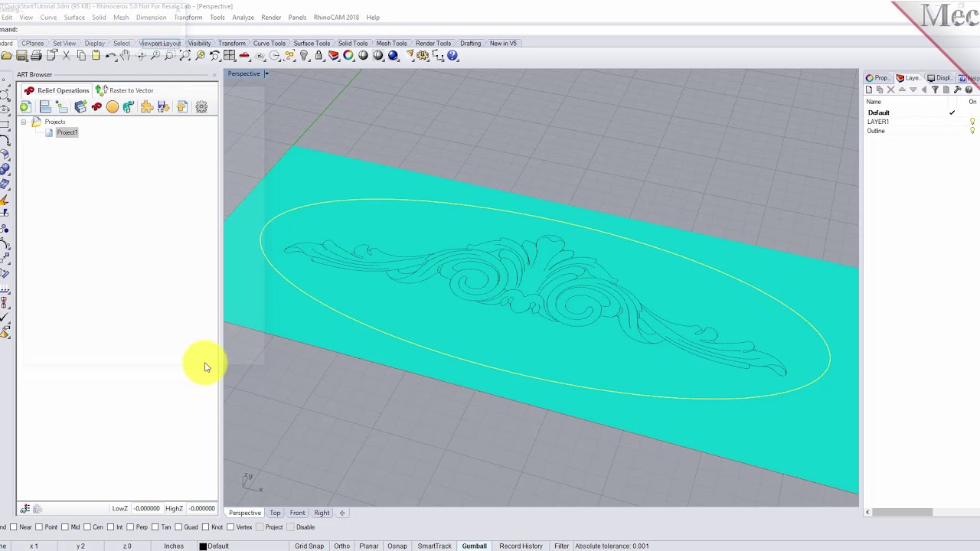The width and height of the screenshot is (980, 551).
Task: Click the layer tools hammer icon
Action: click(x=957, y=90)
